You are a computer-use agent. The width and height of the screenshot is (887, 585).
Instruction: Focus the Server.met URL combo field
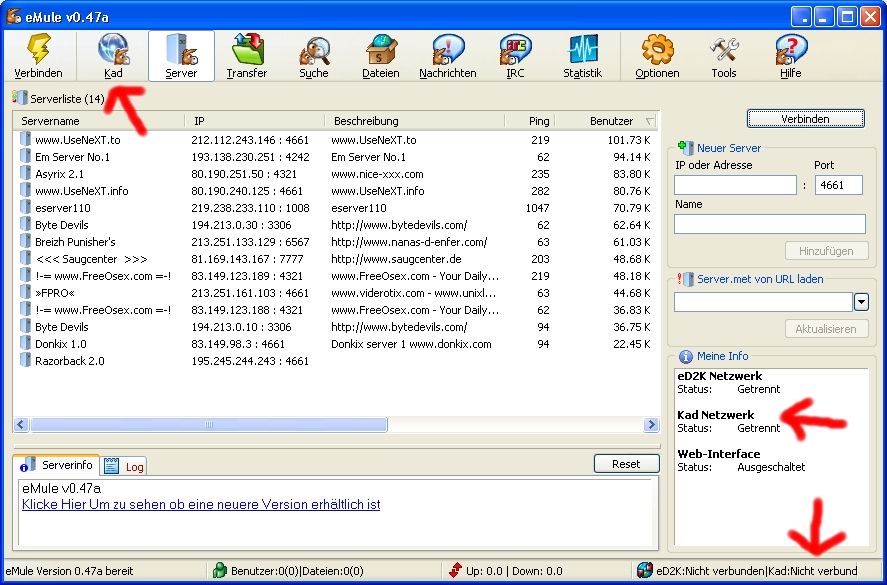pos(763,302)
